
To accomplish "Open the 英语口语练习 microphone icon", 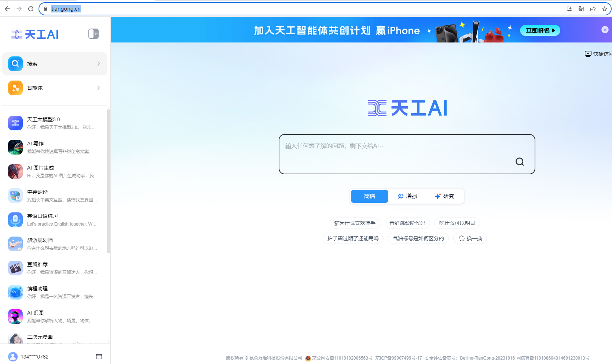I will (x=15, y=220).
